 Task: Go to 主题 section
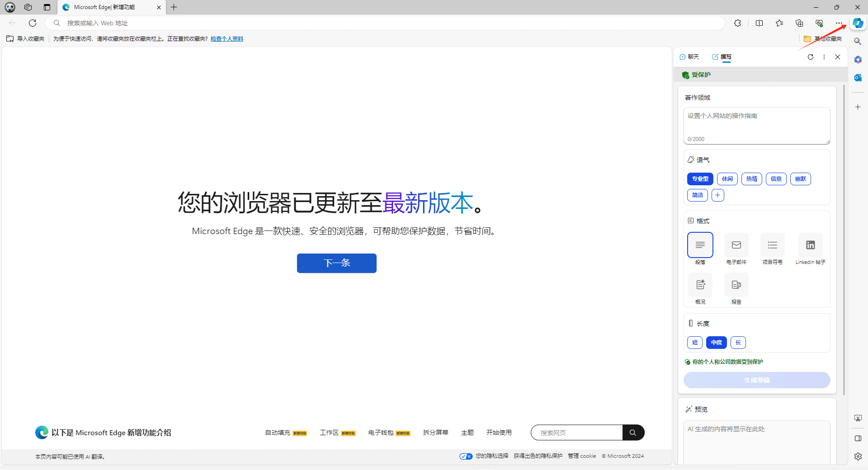(x=467, y=432)
